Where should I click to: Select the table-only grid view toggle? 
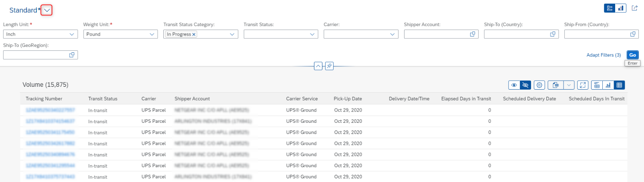tap(619, 85)
